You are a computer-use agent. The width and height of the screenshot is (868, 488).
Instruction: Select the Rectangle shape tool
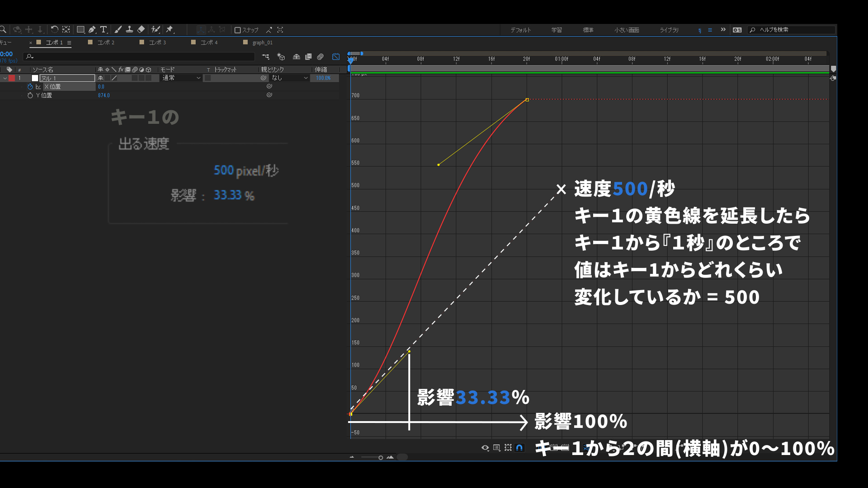coord(80,30)
